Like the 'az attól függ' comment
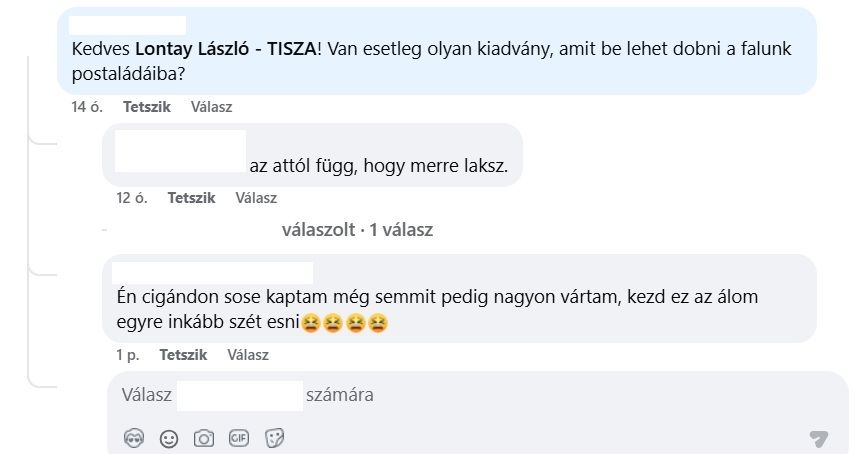 [x=191, y=198]
